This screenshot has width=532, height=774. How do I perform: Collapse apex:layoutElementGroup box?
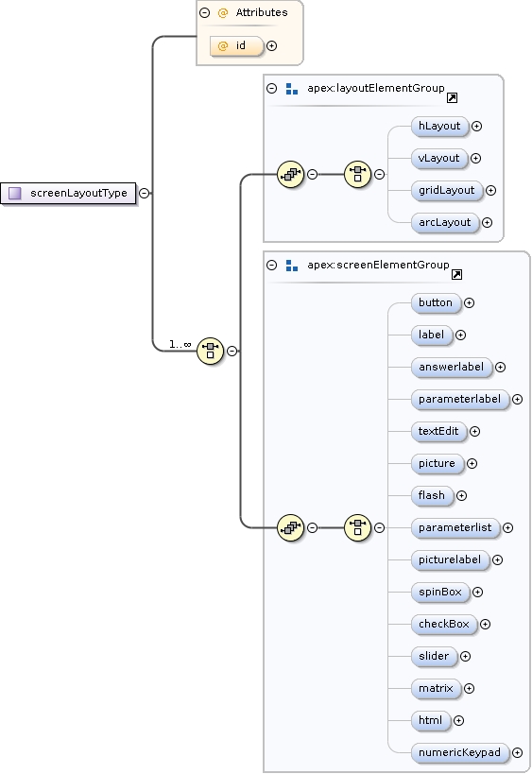[271, 88]
